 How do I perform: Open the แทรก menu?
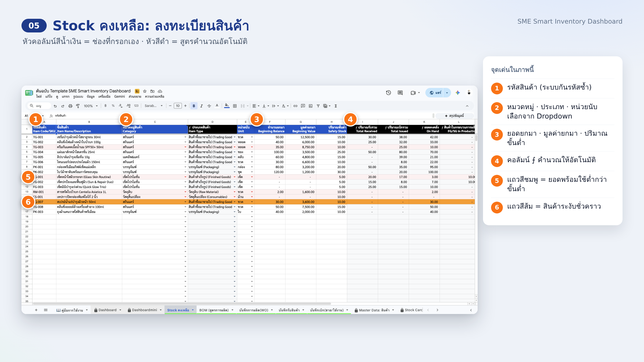pyautogui.click(x=65, y=97)
